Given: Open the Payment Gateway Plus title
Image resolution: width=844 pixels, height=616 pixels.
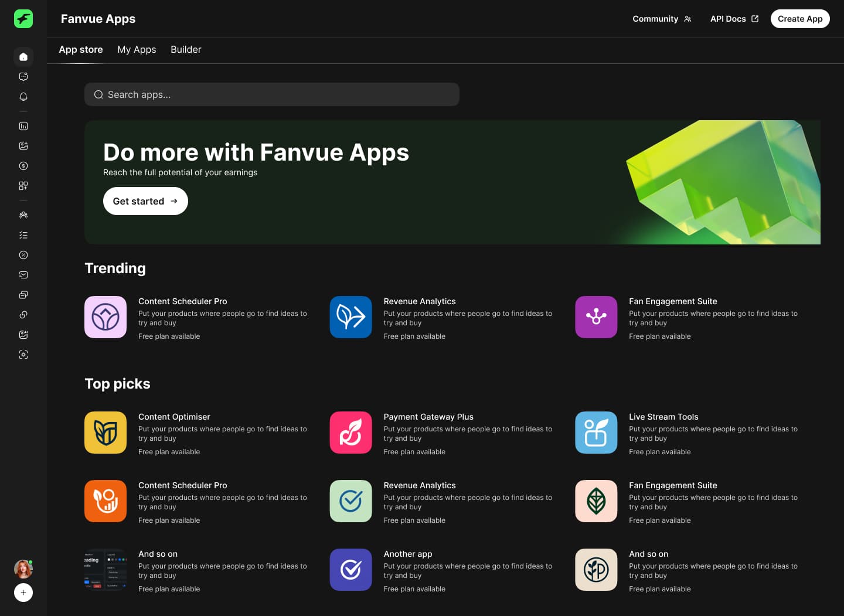Looking at the screenshot, I should pos(428,417).
